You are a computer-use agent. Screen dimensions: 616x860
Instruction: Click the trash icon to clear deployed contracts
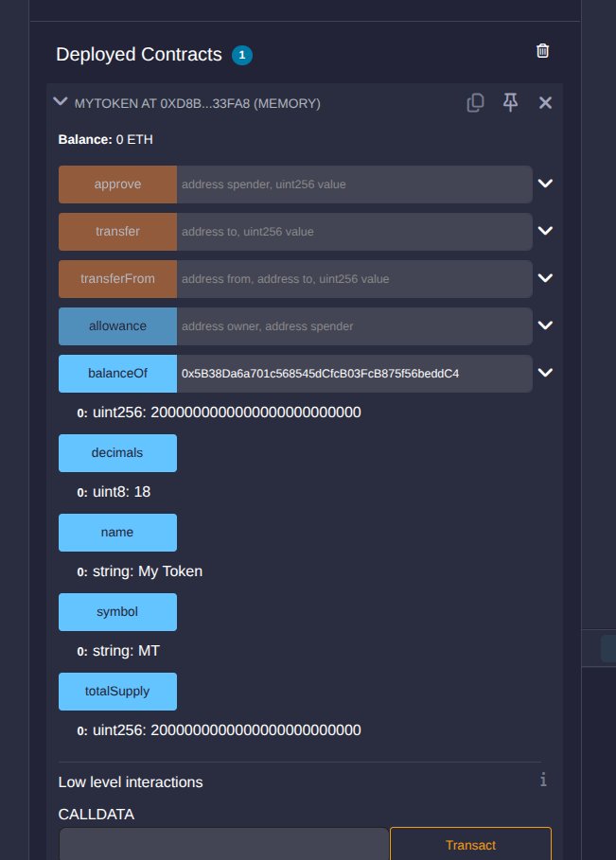[x=542, y=50]
